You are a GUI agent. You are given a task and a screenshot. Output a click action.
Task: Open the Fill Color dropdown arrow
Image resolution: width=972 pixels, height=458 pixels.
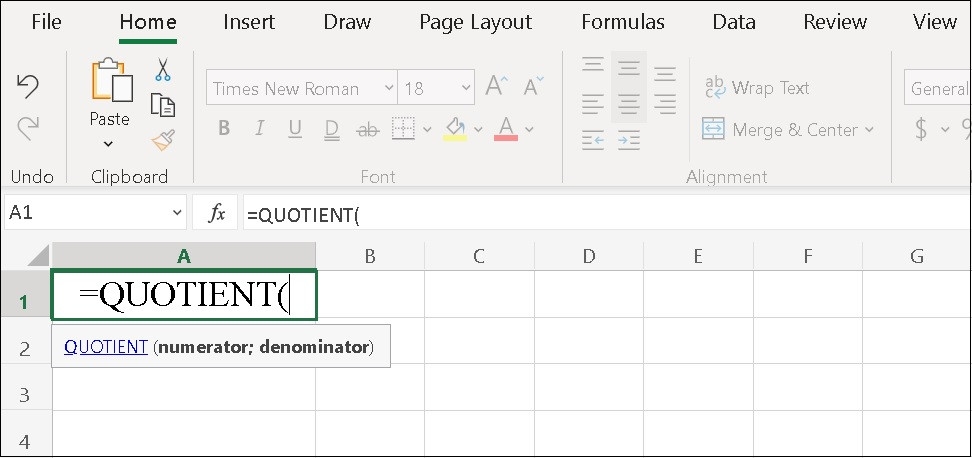click(478, 130)
